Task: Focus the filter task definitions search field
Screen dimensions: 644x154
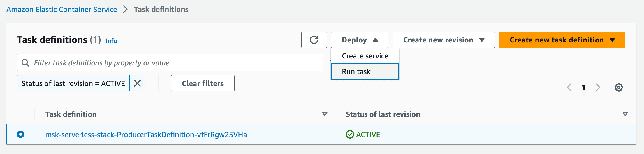Action: pyautogui.click(x=170, y=62)
